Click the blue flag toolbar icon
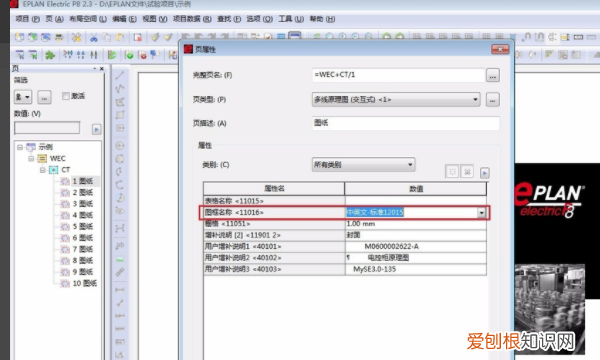Image resolution: width=600 pixels, height=360 pixels. (x=155, y=55)
